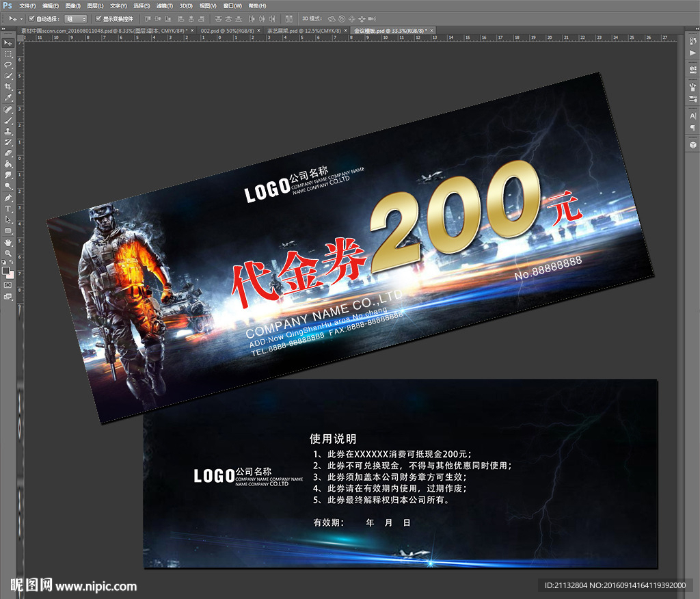Select the Eraser tool
Image resolution: width=700 pixels, height=599 pixels.
[x=8, y=153]
